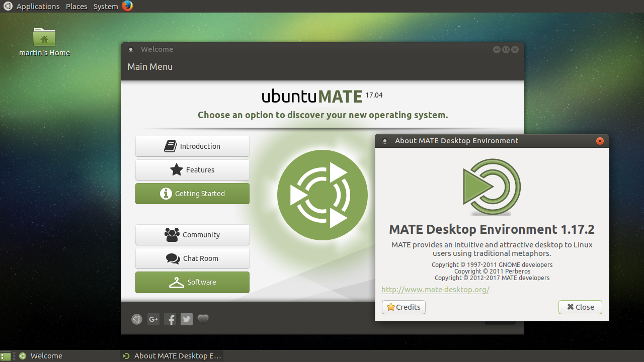Viewport: 644px width, 362px height.
Task: Maximize the Welcome window
Action: (x=506, y=49)
